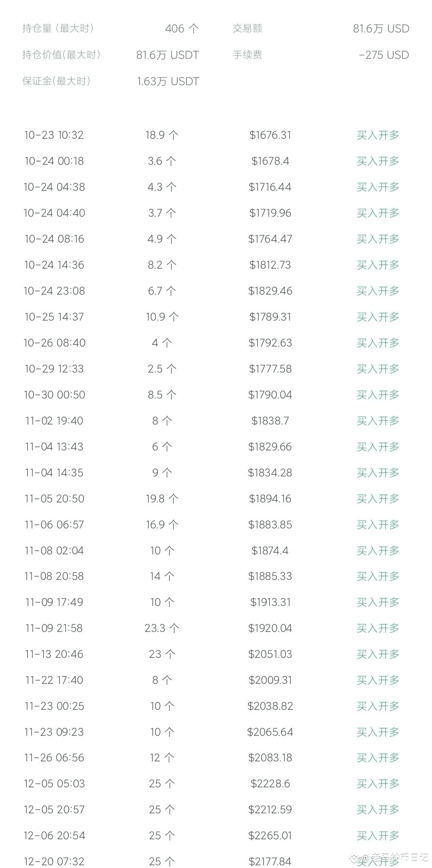432x868 pixels.
Task: Click the 406 个 position size value
Action: tap(182, 29)
